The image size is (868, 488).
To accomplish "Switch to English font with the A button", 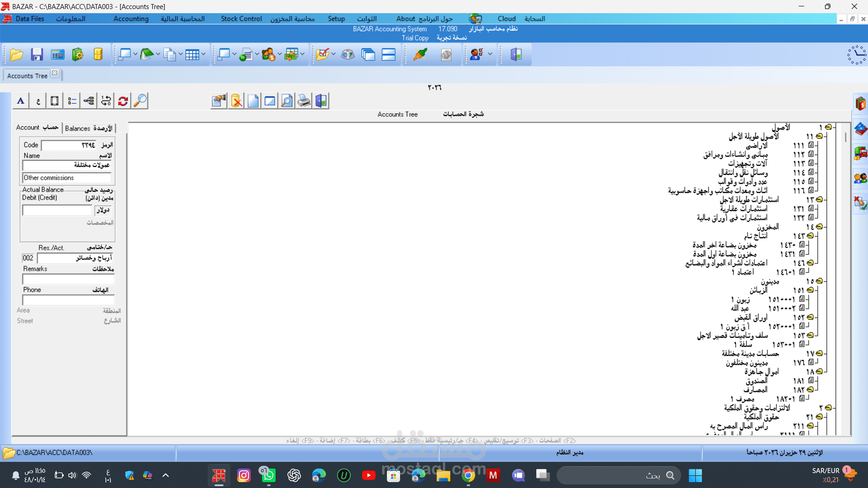I will 21,101.
